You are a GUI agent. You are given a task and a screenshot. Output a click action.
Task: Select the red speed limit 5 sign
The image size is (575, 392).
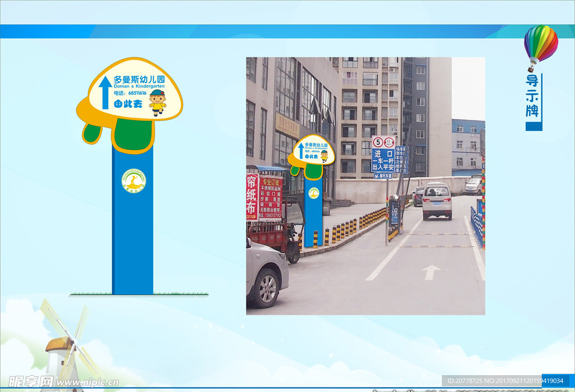pyautogui.click(x=378, y=143)
